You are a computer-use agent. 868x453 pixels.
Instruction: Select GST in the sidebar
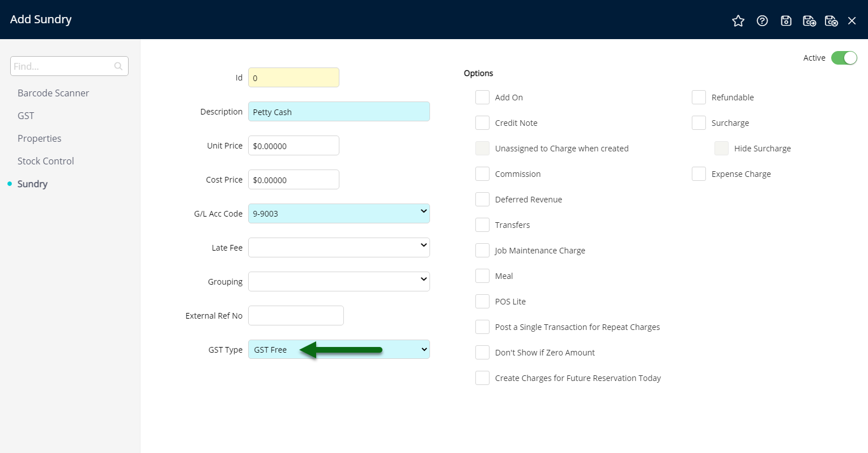click(25, 116)
